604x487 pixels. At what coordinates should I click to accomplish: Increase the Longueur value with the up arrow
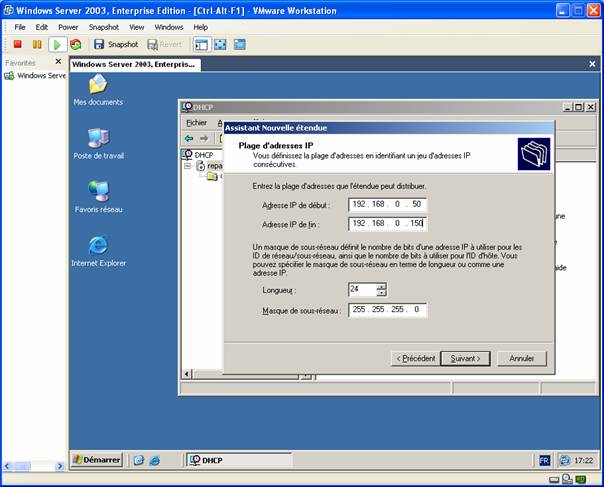click(381, 286)
